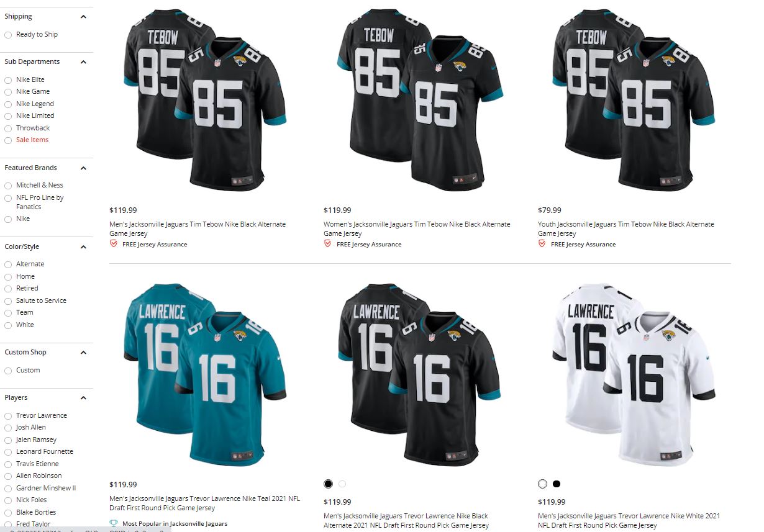Open Men's Tim Tebow Black Alternate Game Jersey link

(198, 228)
